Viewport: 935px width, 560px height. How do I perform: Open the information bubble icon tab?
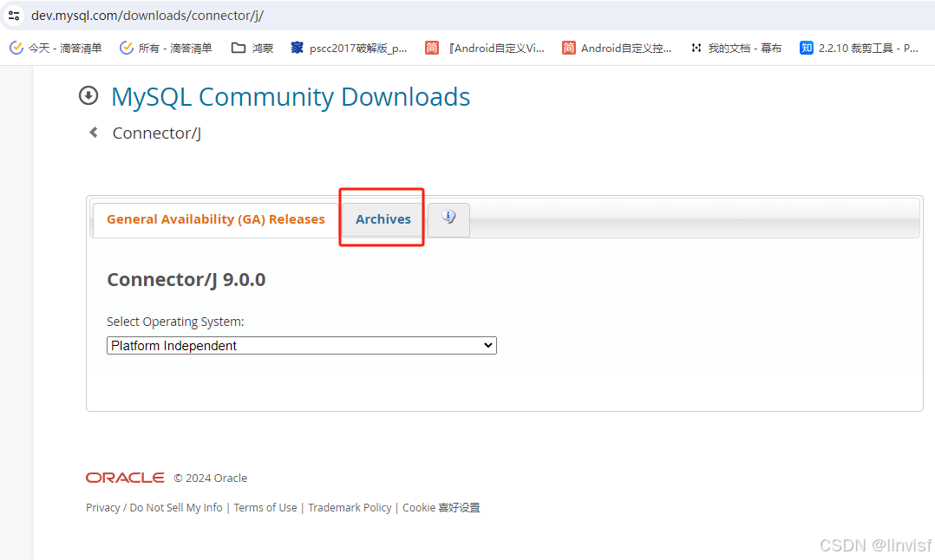point(448,218)
